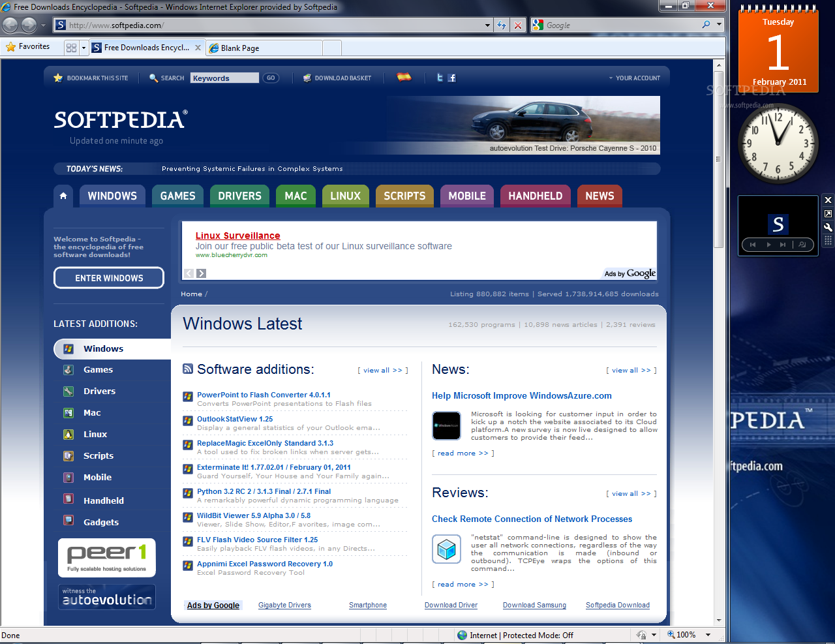
Task: Click read more under WindowsAzure news
Action: 463,453
